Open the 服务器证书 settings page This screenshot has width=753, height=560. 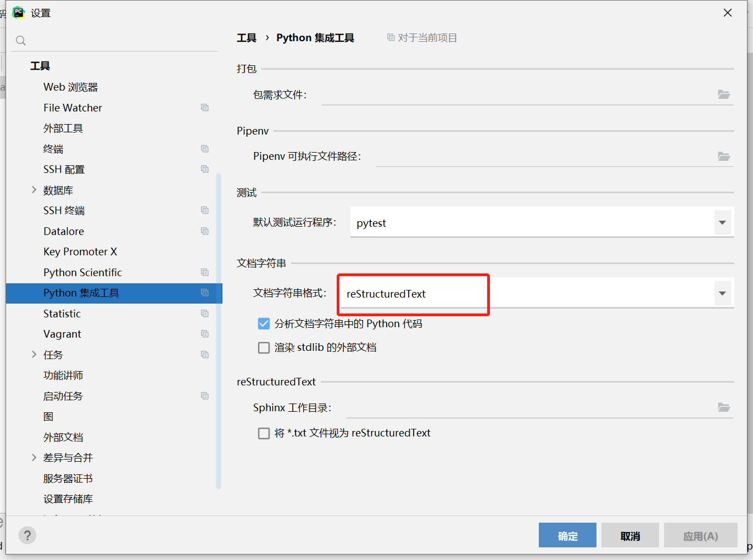[68, 478]
